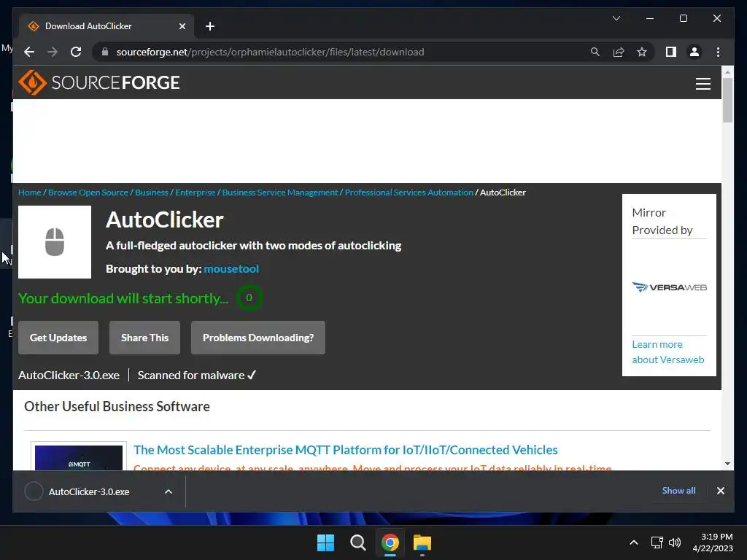The width and height of the screenshot is (747, 560).
Task: Open the Business Service Management breadcrumb
Action: pos(279,192)
